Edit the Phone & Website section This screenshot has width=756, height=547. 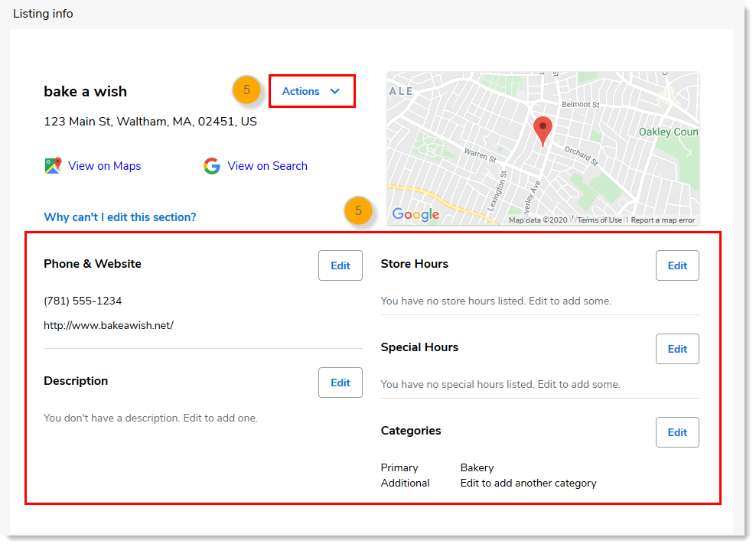(x=341, y=265)
